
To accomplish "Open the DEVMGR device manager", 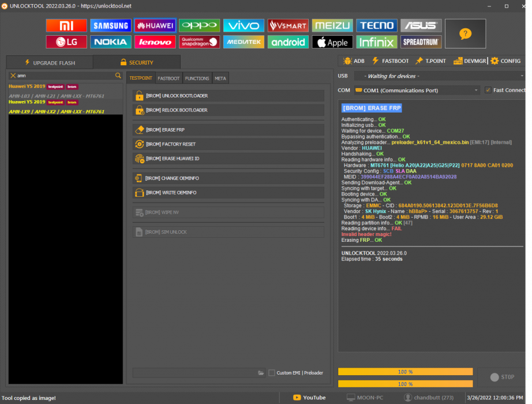I will (x=470, y=61).
